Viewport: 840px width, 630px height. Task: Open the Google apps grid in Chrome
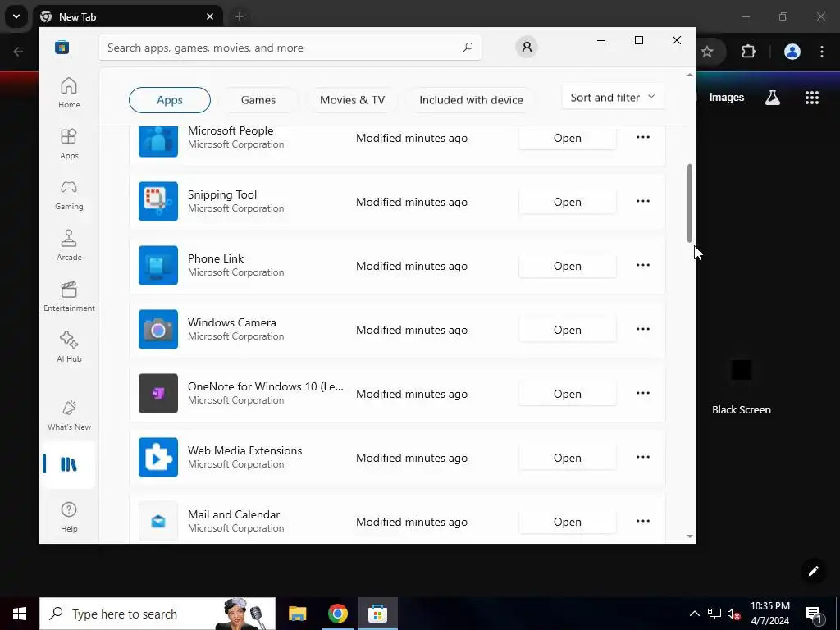[812, 98]
